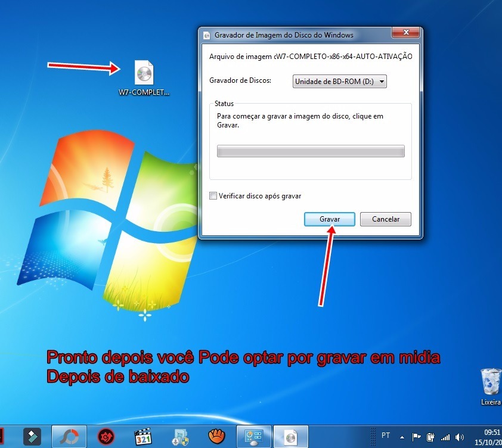Launch the red gear Driver Booster icon
This screenshot has width=502, height=448.
106,437
